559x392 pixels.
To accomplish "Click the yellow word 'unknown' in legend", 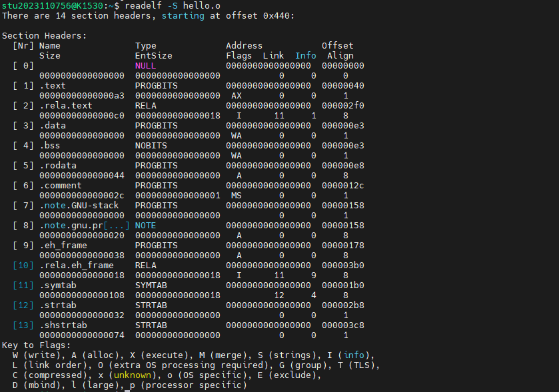I will [x=133, y=375].
